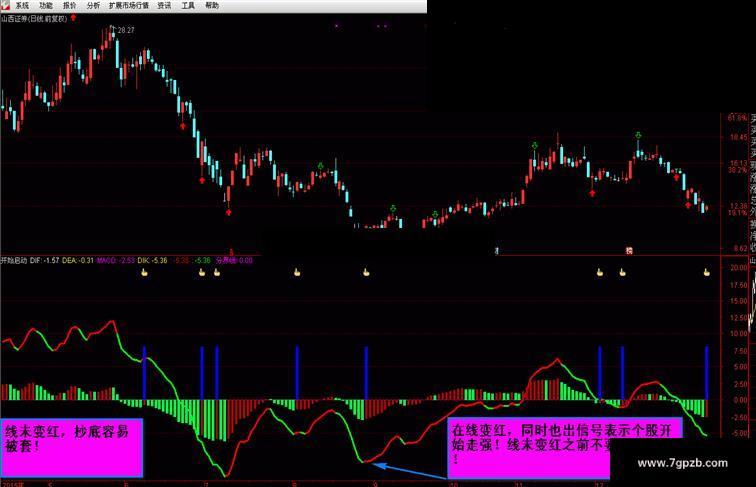
Task: Open the 工具 menu
Action: tap(188, 5)
